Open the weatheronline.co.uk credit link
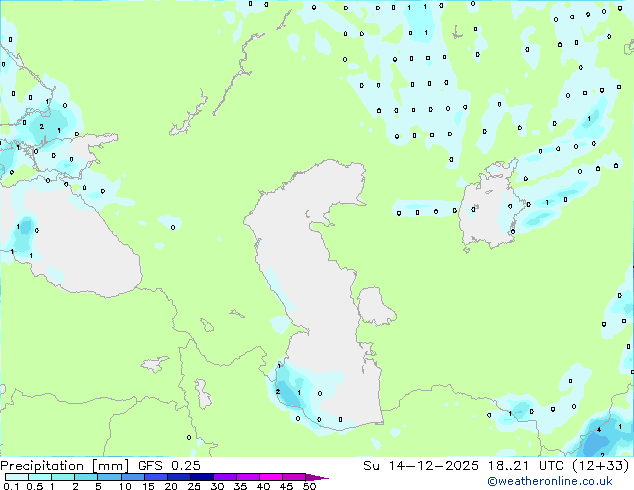Image resolution: width=634 pixels, height=490 pixels. tap(550, 481)
